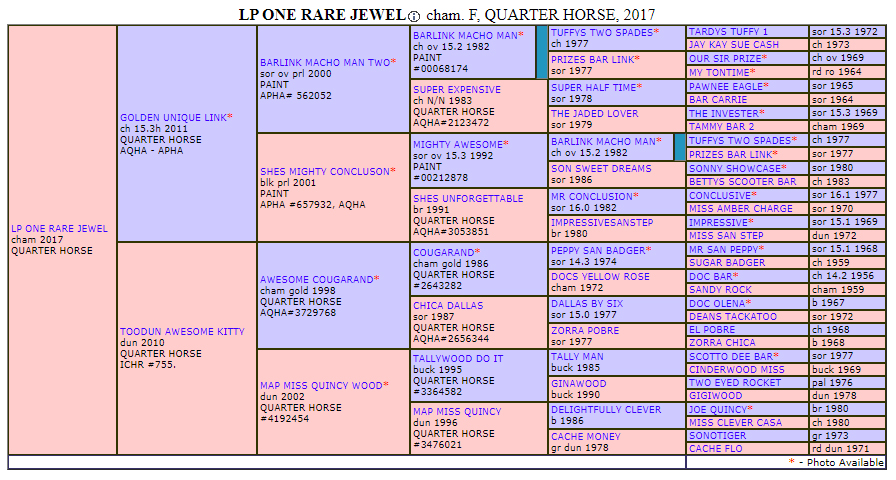The height and width of the screenshot is (480, 896).
Task: Click teal marker next to second BARLINK MACHO MAN entry
Action: (x=679, y=147)
